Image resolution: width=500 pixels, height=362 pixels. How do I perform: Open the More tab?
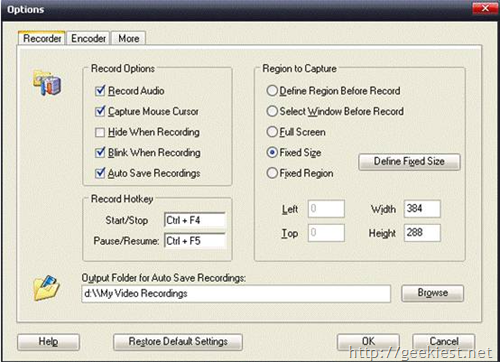(129, 38)
